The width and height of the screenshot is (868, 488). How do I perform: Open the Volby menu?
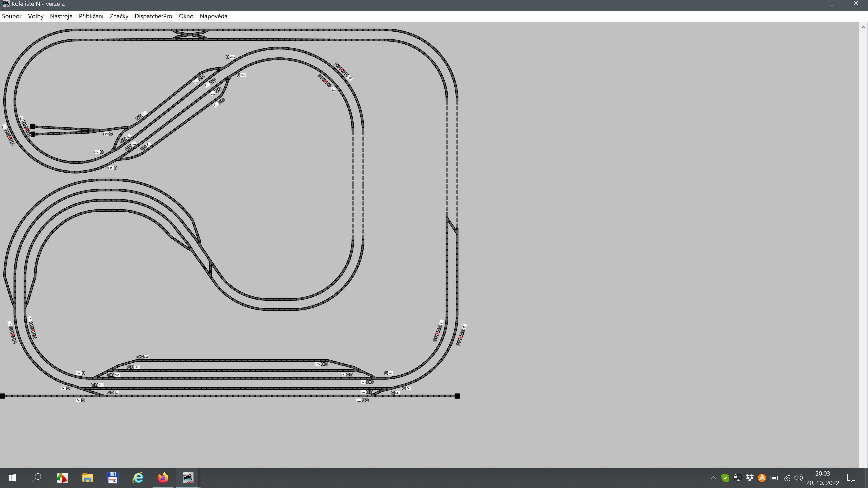(36, 16)
